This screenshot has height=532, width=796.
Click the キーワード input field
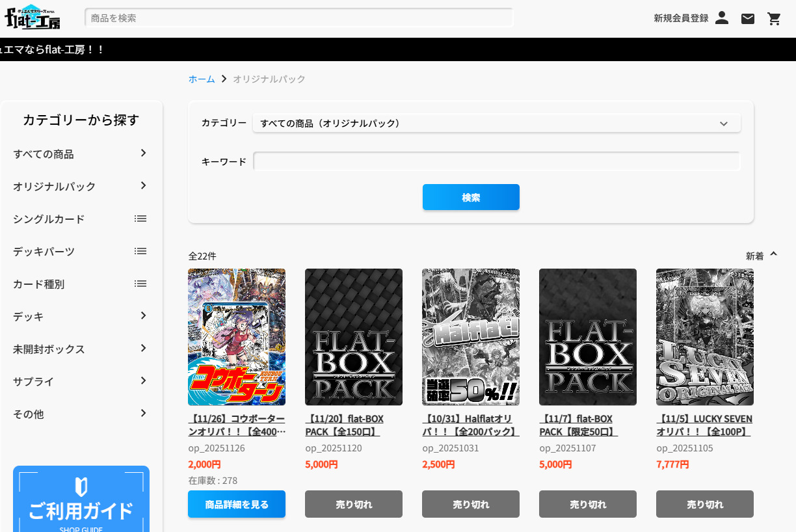coord(496,161)
